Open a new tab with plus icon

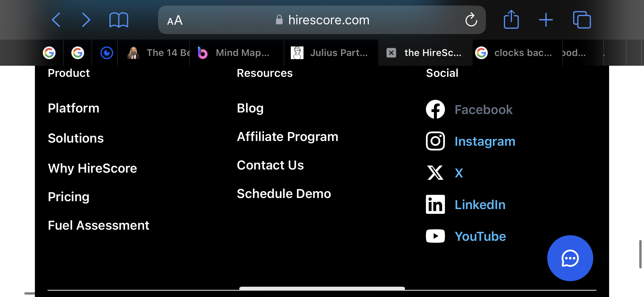[x=546, y=20]
